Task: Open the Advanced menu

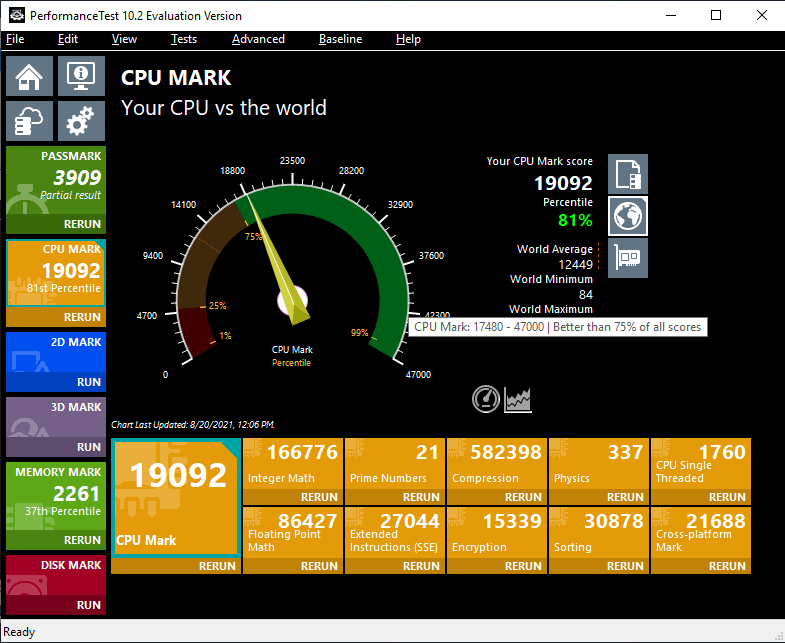Action: tap(258, 39)
